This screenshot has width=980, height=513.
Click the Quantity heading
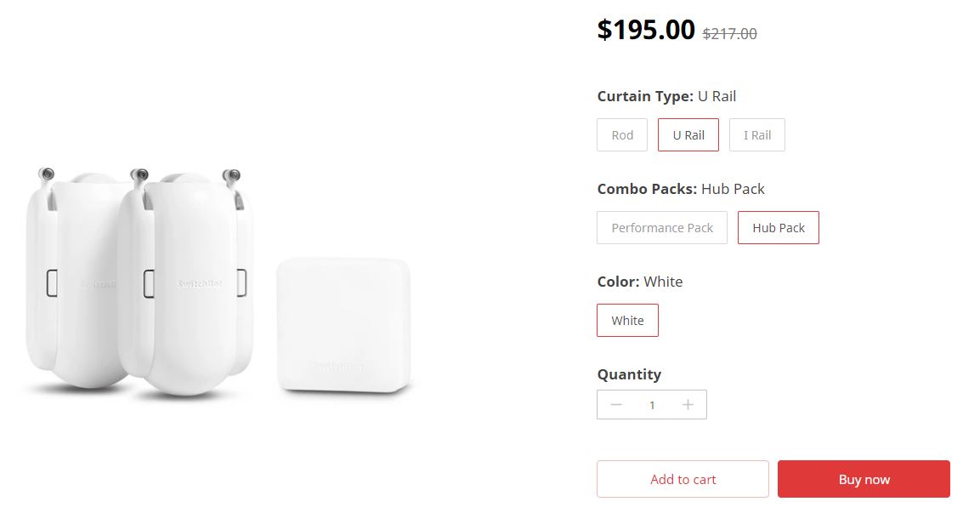629,374
